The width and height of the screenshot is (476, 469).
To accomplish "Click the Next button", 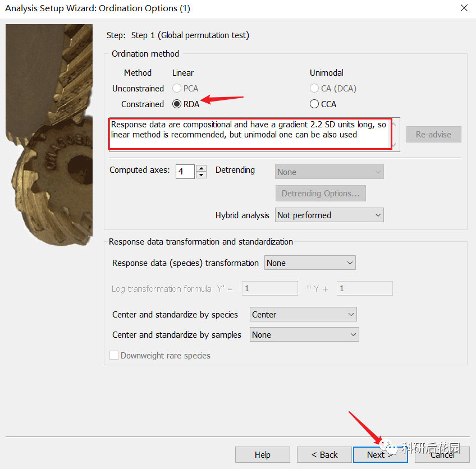I will coord(380,454).
